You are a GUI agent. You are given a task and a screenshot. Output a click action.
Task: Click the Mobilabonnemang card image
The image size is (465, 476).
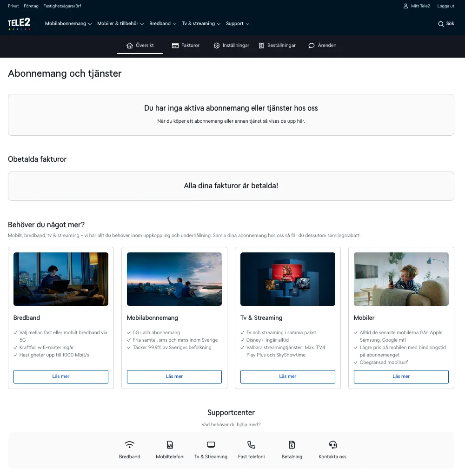coord(174,279)
